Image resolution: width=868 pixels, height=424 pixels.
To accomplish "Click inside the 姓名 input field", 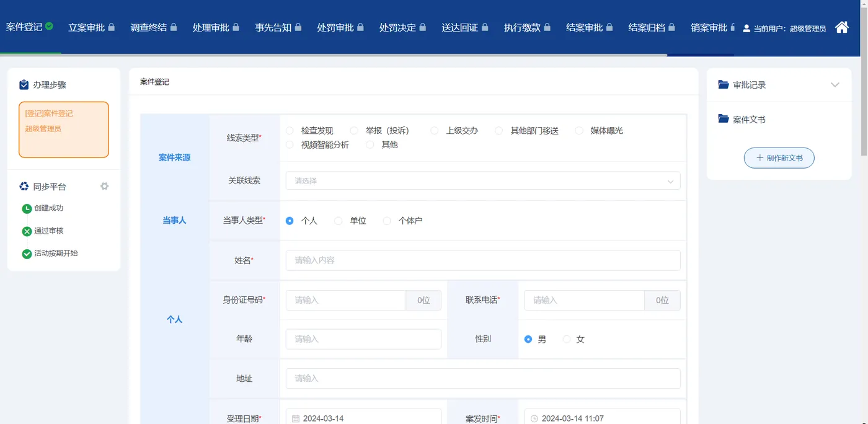I will 481,260.
